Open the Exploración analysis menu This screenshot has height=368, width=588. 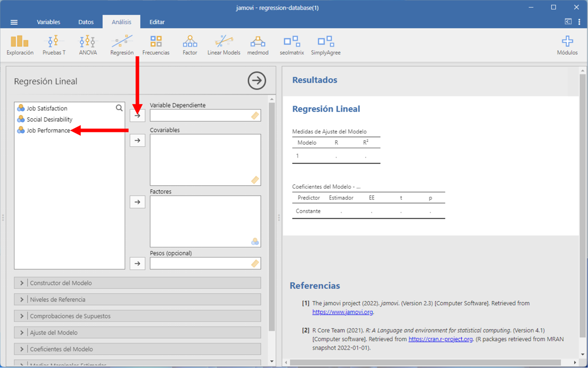pyautogui.click(x=20, y=45)
